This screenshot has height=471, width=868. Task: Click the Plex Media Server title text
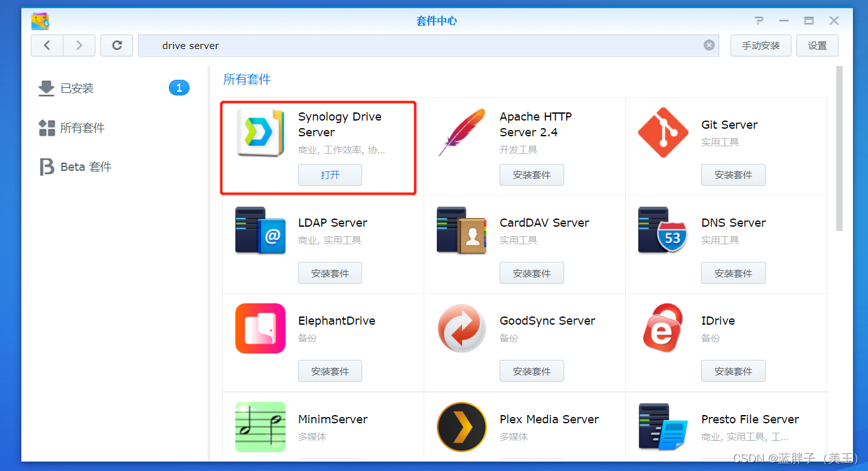coord(549,419)
